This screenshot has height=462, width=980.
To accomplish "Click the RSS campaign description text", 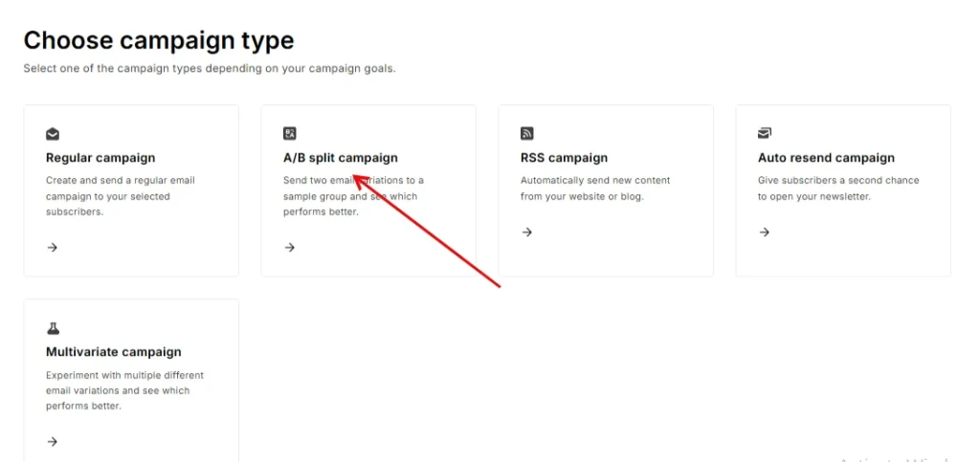I will coord(595,188).
